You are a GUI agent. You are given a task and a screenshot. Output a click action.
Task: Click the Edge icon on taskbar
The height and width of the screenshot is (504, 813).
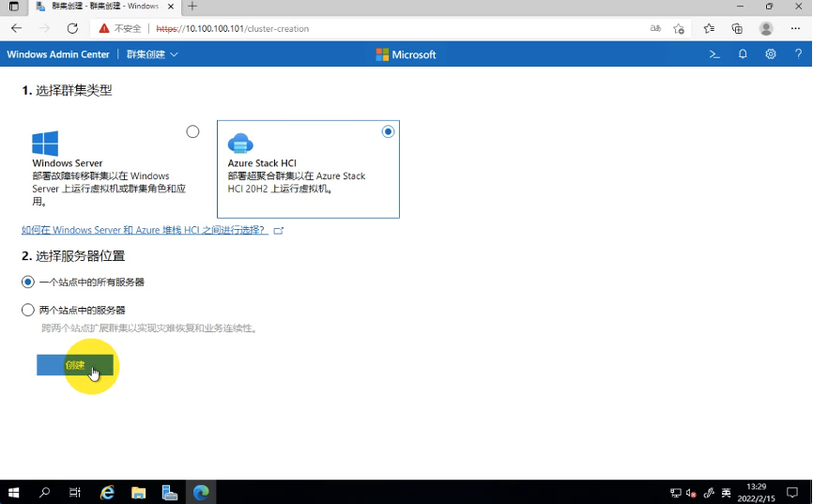(x=201, y=492)
